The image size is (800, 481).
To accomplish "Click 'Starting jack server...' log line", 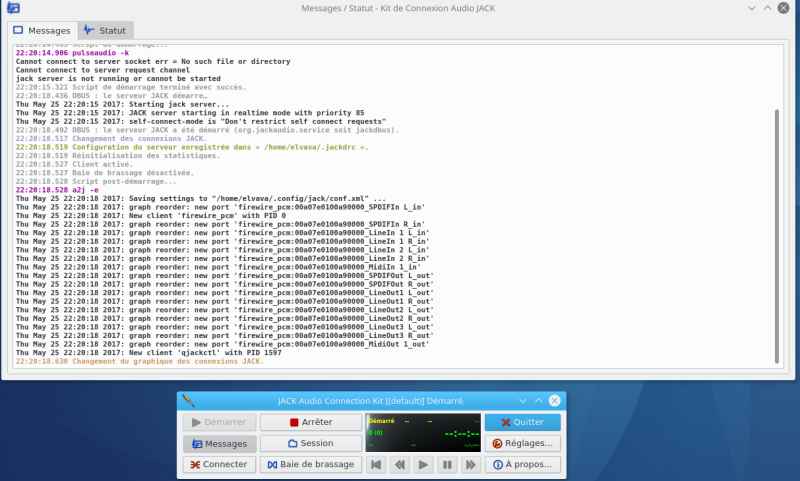I will point(122,104).
